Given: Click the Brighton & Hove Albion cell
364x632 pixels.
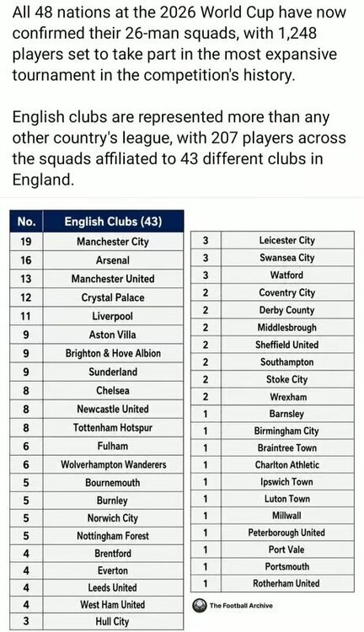Looking at the screenshot, I should [113, 353].
